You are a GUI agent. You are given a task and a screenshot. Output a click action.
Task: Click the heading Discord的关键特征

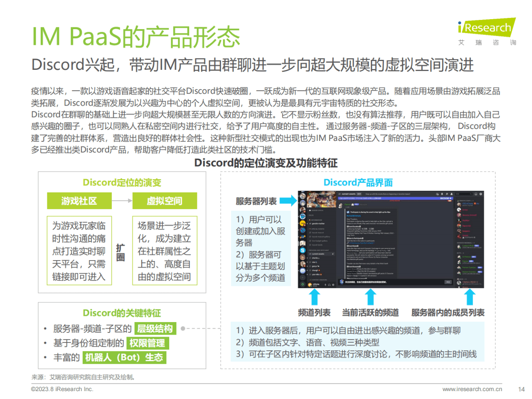[122, 313]
